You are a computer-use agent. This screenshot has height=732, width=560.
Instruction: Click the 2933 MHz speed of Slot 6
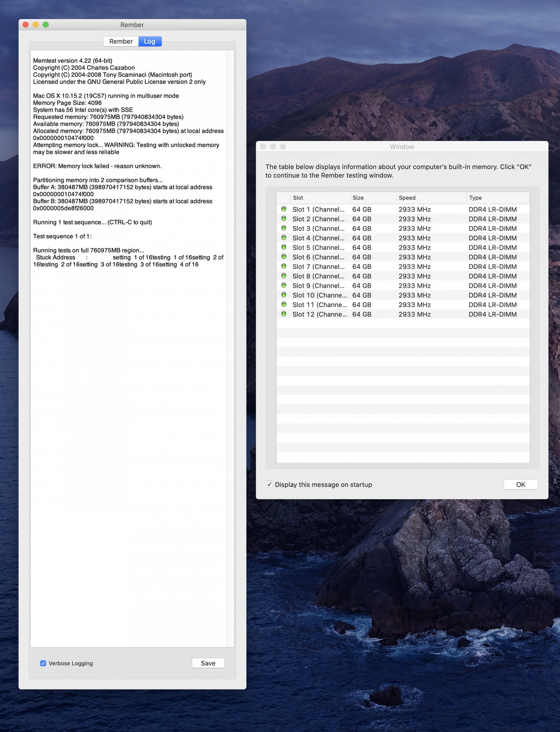click(415, 257)
